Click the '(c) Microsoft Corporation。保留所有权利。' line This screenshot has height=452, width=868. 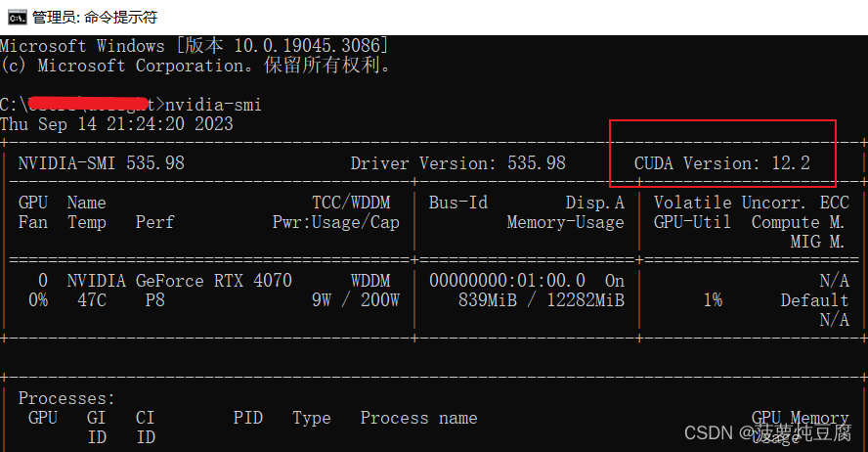[x=197, y=66]
